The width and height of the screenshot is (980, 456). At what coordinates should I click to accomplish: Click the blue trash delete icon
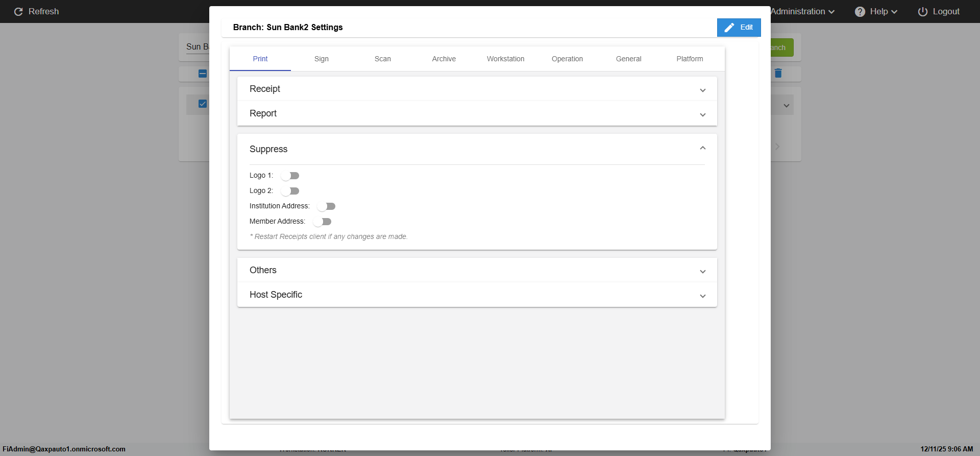tap(778, 74)
